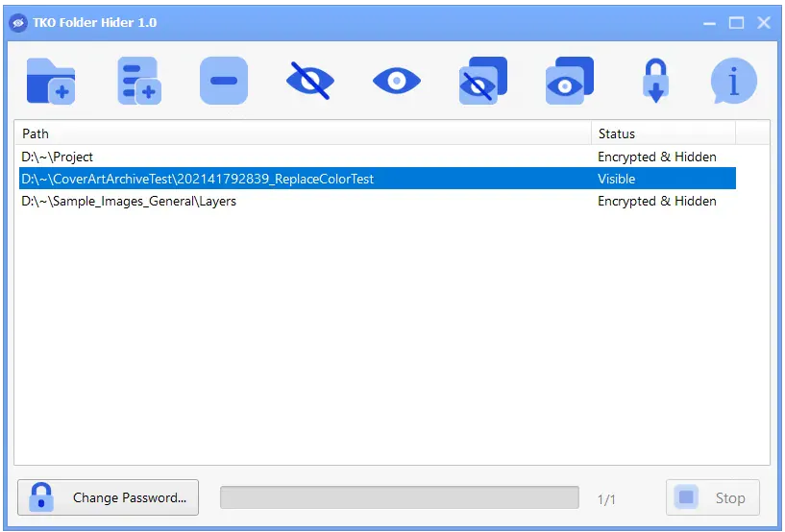Click the padlock with down arrow icon

pyautogui.click(x=656, y=81)
